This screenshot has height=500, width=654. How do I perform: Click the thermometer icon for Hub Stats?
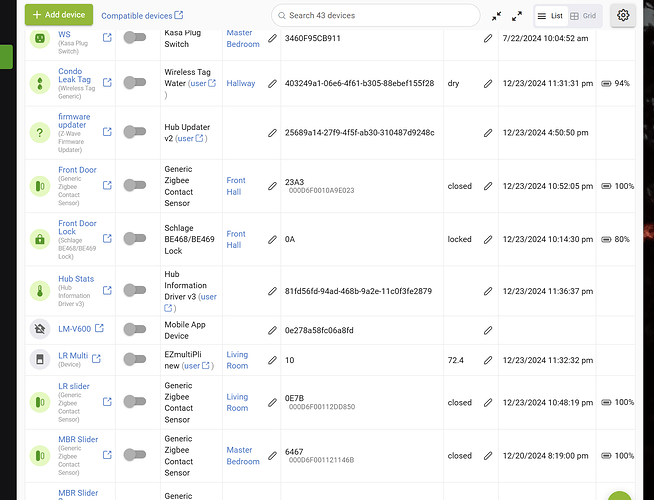coord(40,291)
